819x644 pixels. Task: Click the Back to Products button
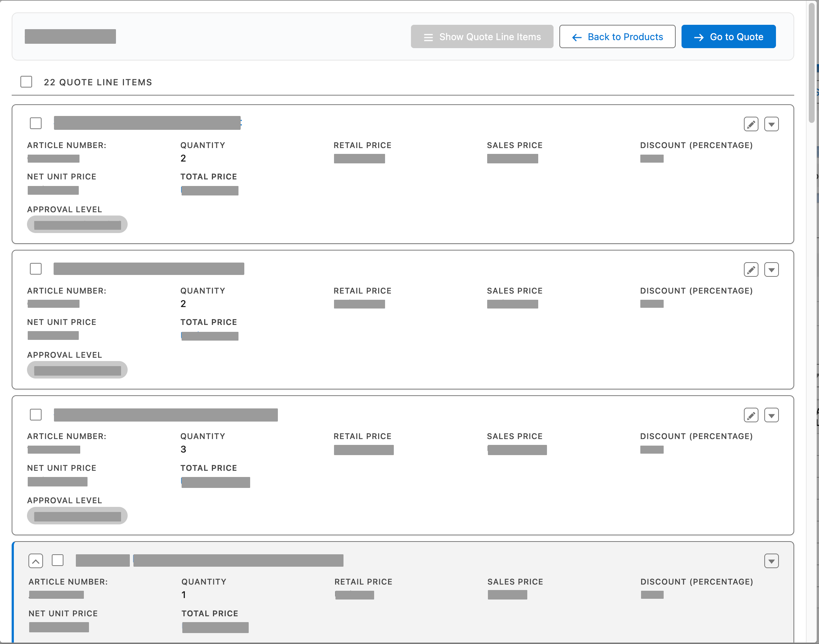617,36
